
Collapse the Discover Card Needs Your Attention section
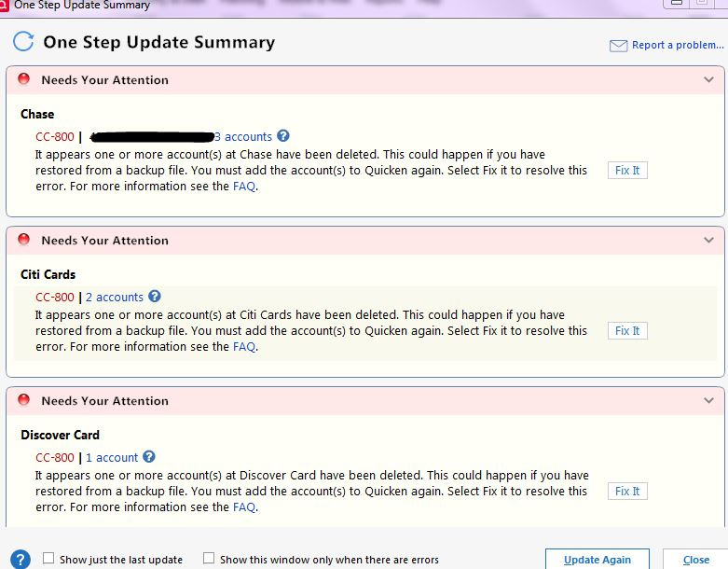coord(708,400)
